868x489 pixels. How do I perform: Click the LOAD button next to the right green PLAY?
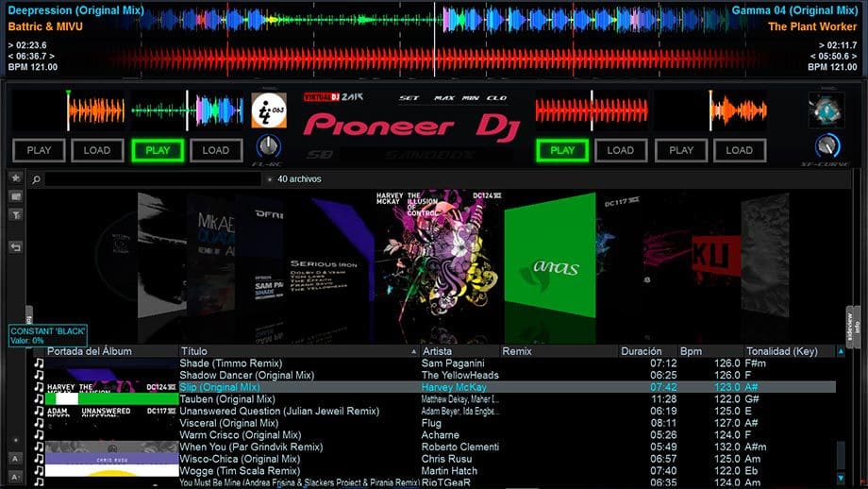621,150
